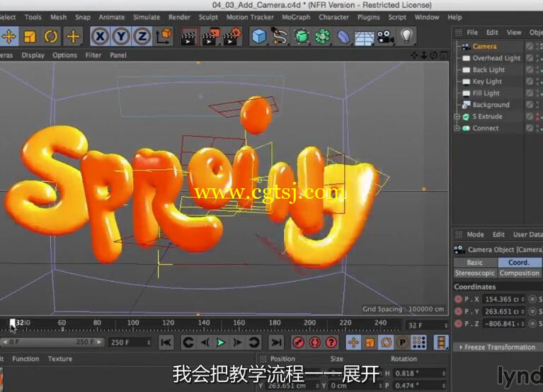The width and height of the screenshot is (543, 392).
Task: Step forward one frame
Action: coord(237,342)
